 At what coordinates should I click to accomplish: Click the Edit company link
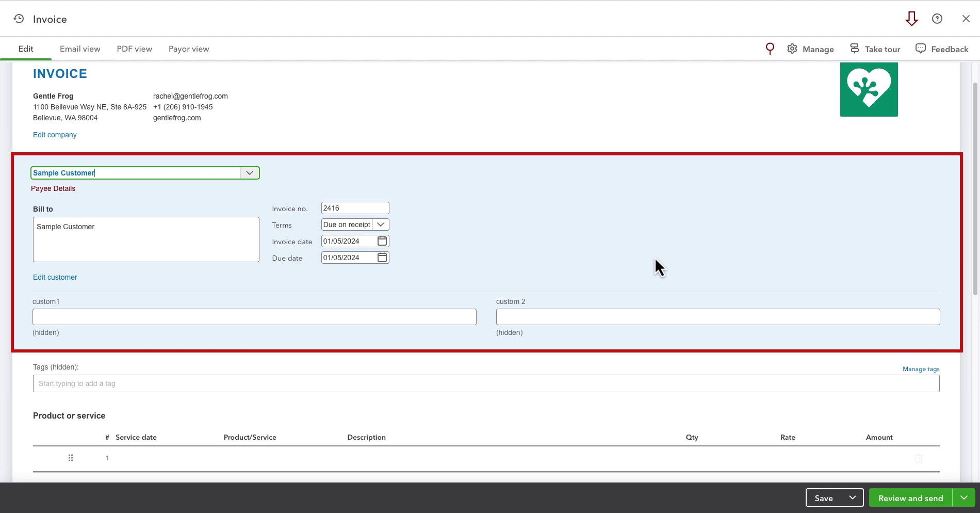pyautogui.click(x=55, y=135)
